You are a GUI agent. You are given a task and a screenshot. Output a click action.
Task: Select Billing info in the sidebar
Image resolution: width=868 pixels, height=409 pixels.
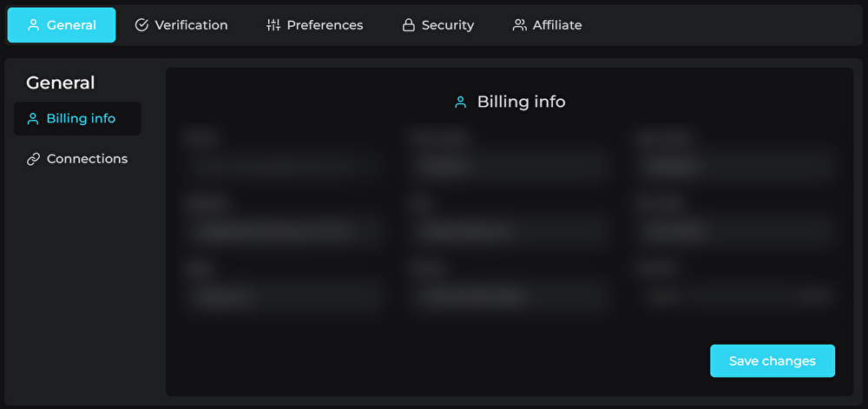(81, 119)
